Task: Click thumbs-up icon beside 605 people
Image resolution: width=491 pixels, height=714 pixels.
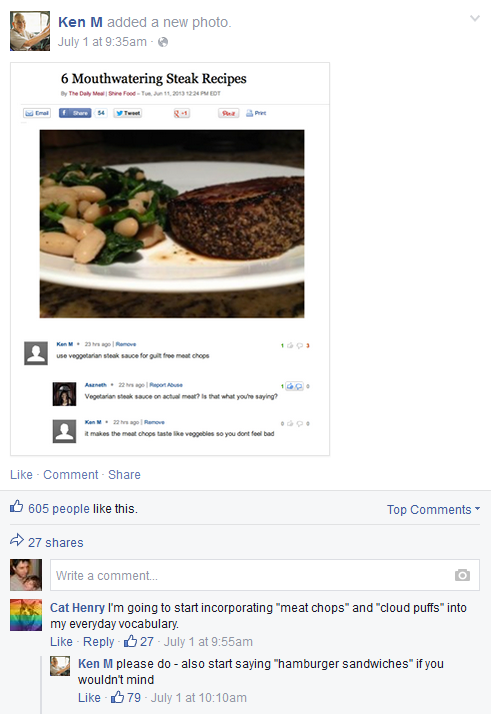Action: click(16, 506)
